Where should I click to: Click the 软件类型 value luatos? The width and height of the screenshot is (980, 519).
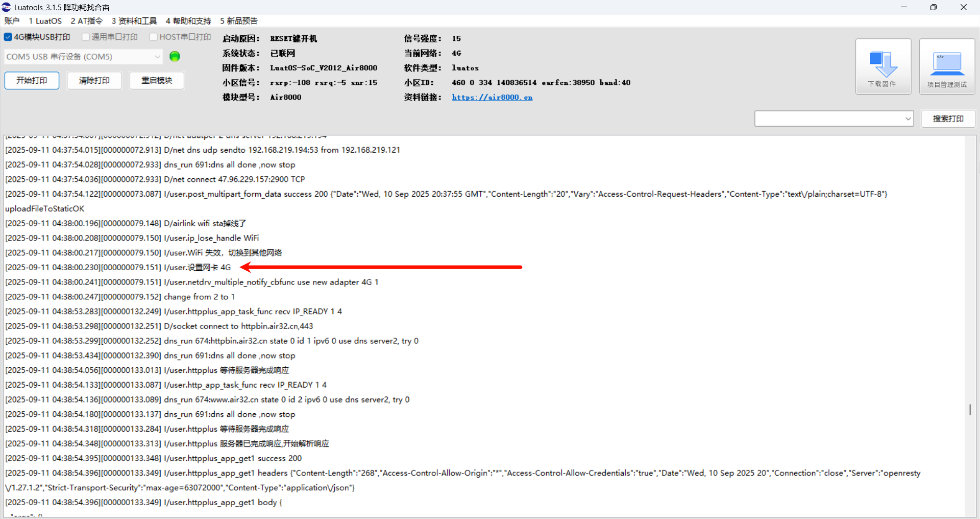coord(465,68)
